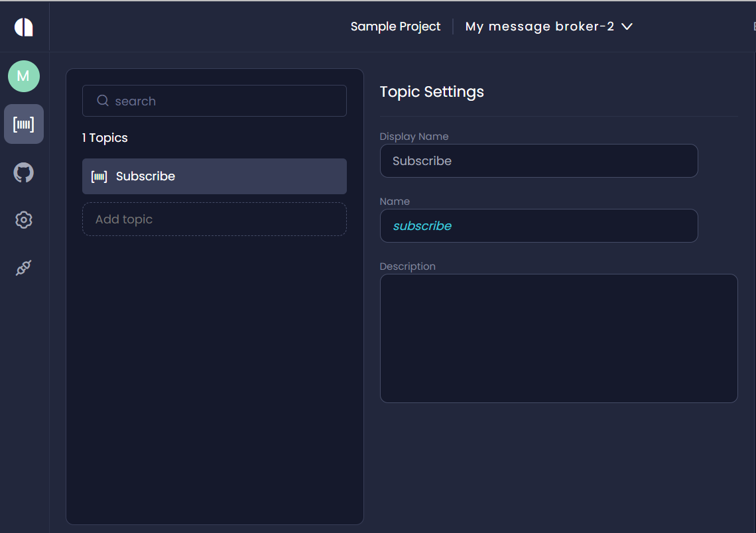Click the topic icon beside Subscribe
Viewport: 756px width, 533px height.
point(99,176)
